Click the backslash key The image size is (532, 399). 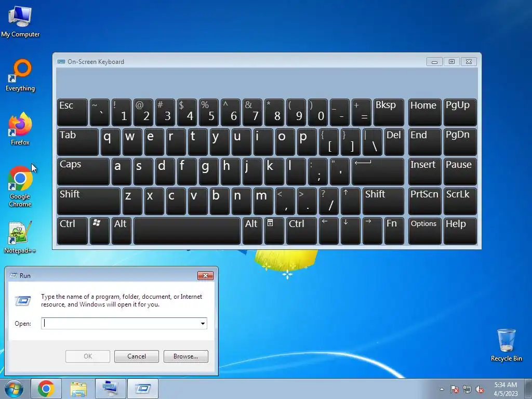tap(372, 142)
